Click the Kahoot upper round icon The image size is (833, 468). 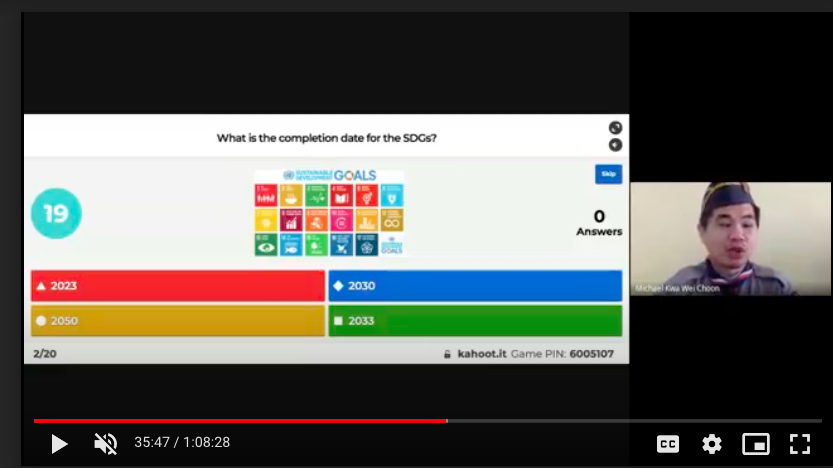[615, 127]
